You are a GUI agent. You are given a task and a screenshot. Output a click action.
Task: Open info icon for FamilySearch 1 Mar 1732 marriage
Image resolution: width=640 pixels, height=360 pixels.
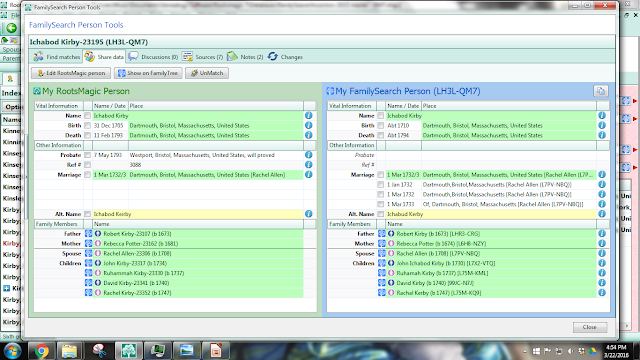coord(602,194)
